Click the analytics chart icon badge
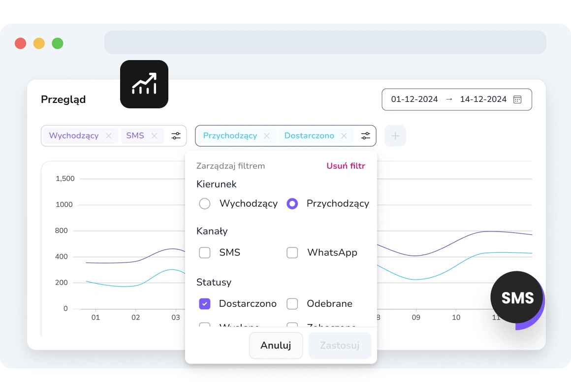Viewport: 571px width, 392px height. 144,84
